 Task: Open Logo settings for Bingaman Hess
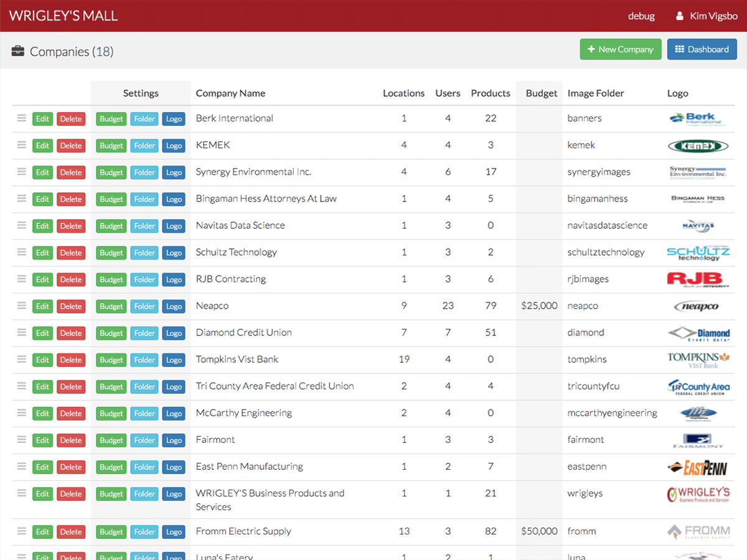(x=174, y=199)
